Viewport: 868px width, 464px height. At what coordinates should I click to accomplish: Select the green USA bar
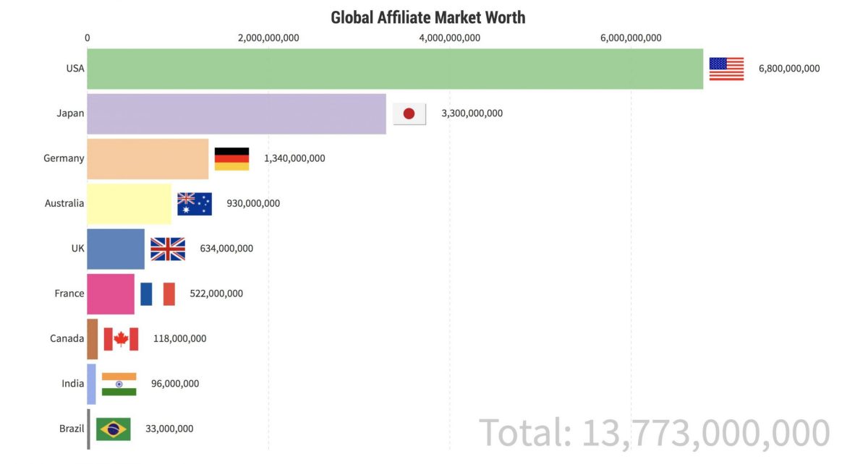(395, 69)
